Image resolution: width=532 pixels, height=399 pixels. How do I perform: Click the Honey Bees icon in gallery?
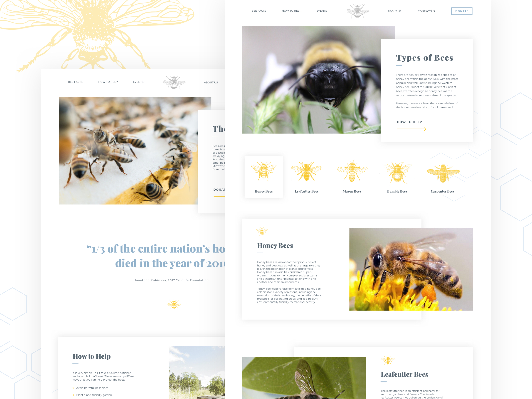coord(263,174)
